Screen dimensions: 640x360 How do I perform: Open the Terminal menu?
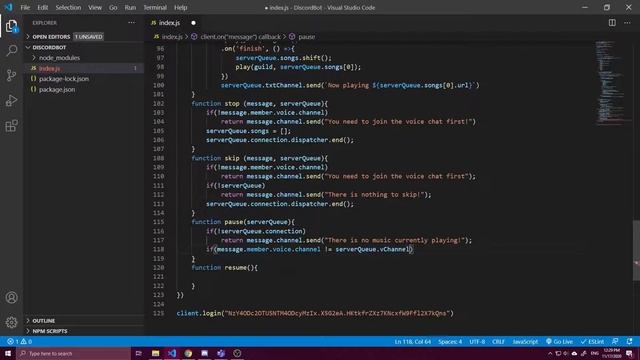tap(155, 7)
